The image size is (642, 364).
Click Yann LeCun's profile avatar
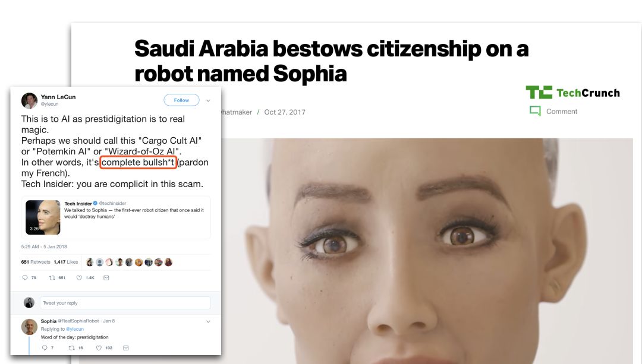coord(29,100)
